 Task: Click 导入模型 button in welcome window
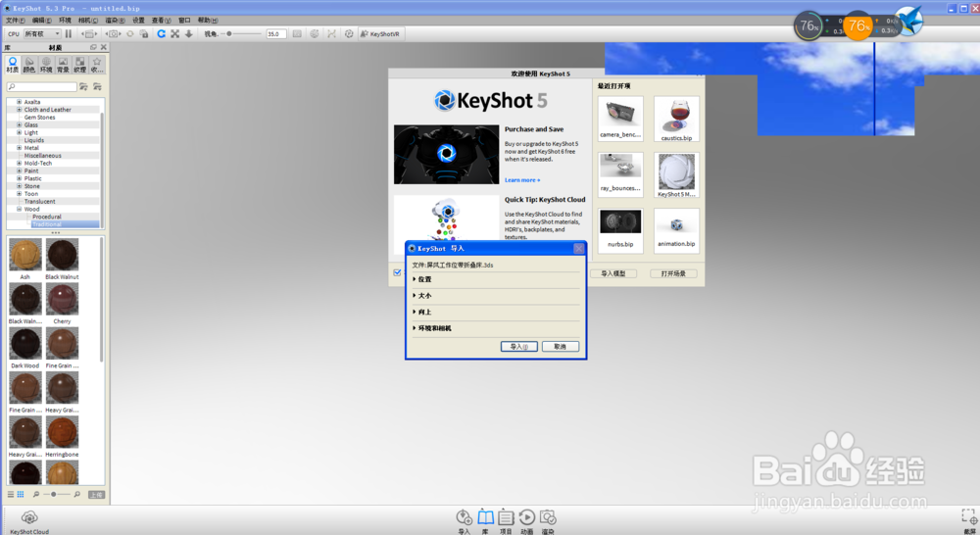[x=613, y=273]
